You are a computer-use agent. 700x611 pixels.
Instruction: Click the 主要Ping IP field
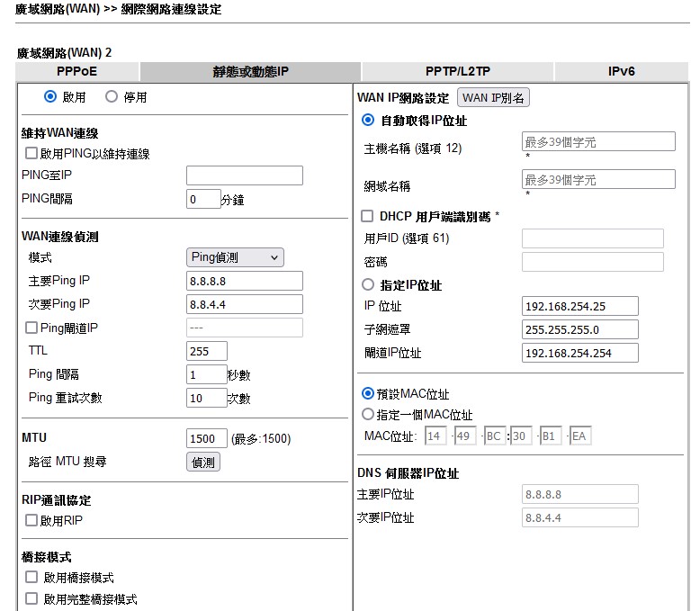pyautogui.click(x=244, y=281)
